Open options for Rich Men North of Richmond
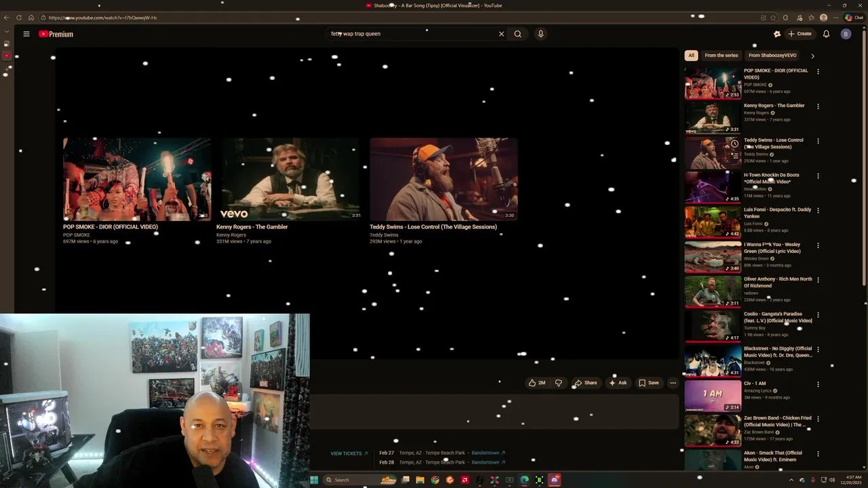This screenshot has height=488, width=868. coord(818,280)
